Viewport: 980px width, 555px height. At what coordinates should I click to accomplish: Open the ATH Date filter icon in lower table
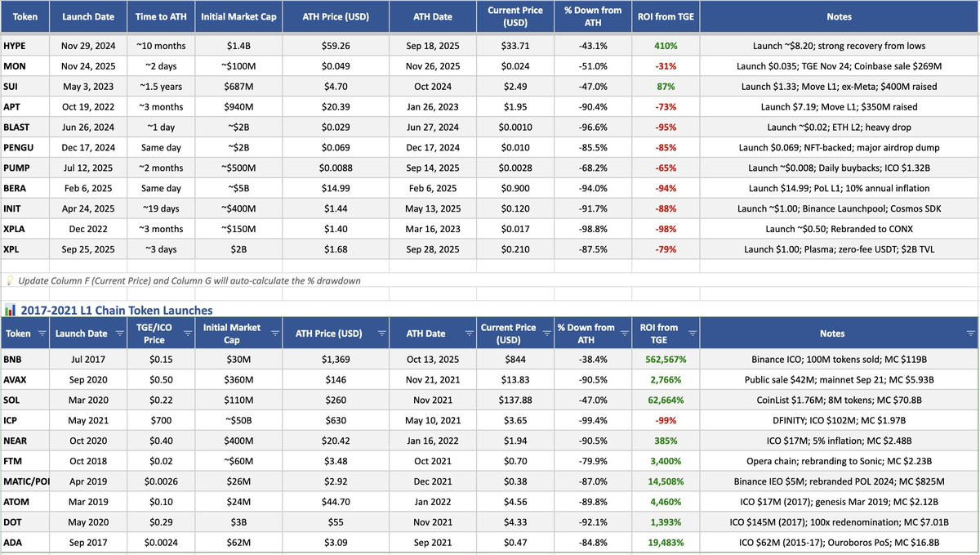[x=468, y=333]
